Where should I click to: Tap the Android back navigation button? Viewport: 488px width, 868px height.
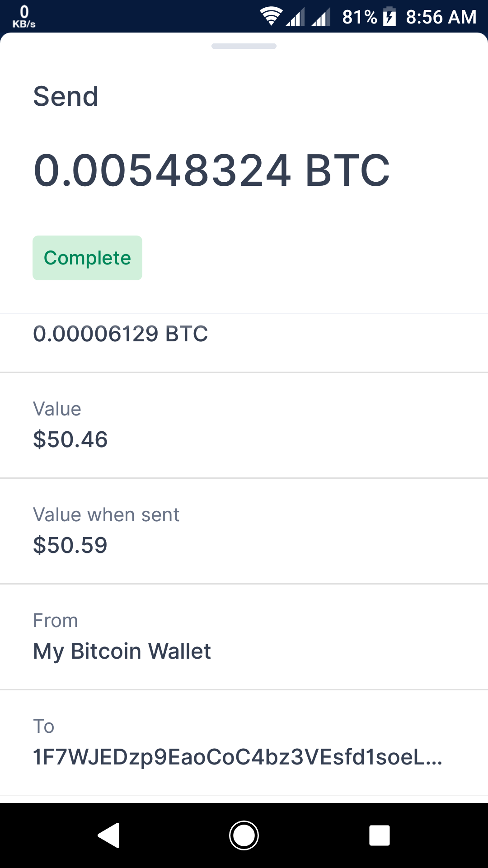pos(109,835)
